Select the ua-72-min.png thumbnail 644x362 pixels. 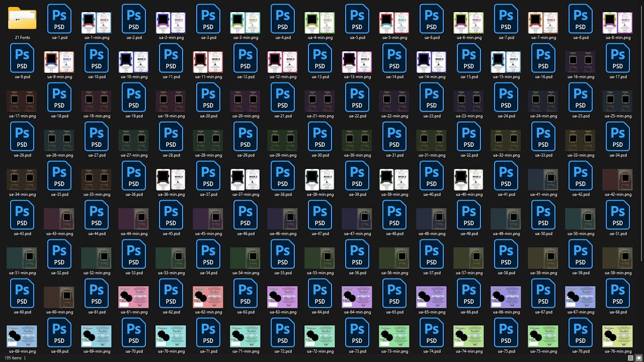320,336
